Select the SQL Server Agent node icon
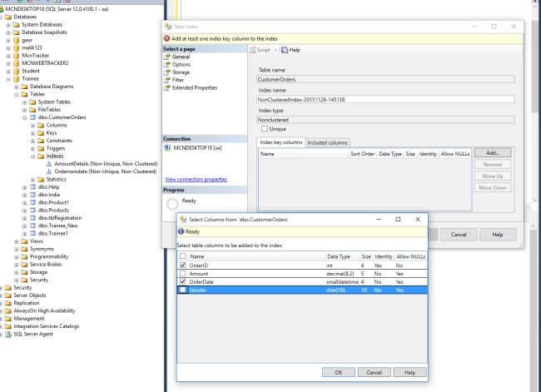 point(8,334)
